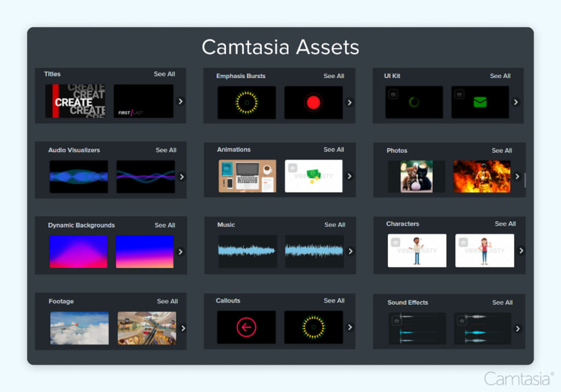Select the purple line audio visualizer
This screenshot has height=392, width=561.
point(146,177)
